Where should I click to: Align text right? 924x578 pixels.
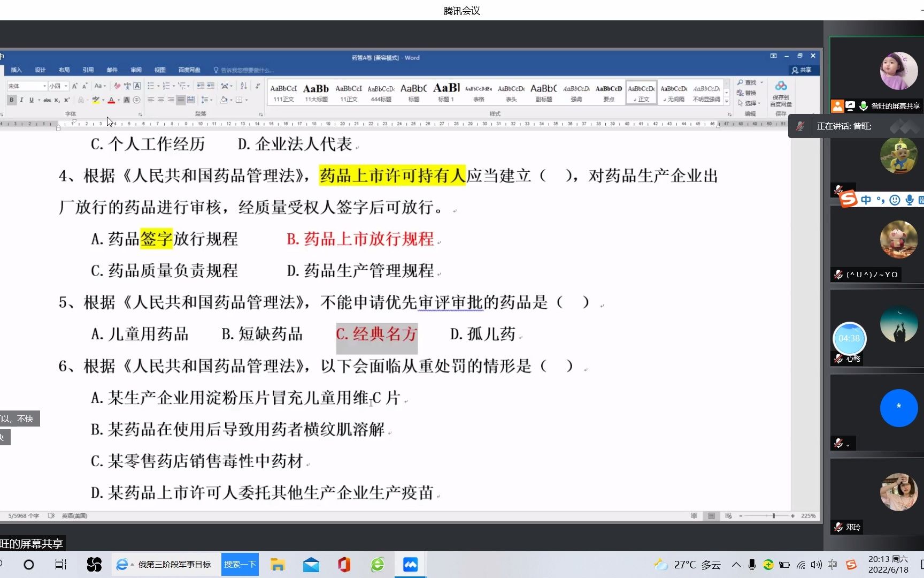(171, 100)
